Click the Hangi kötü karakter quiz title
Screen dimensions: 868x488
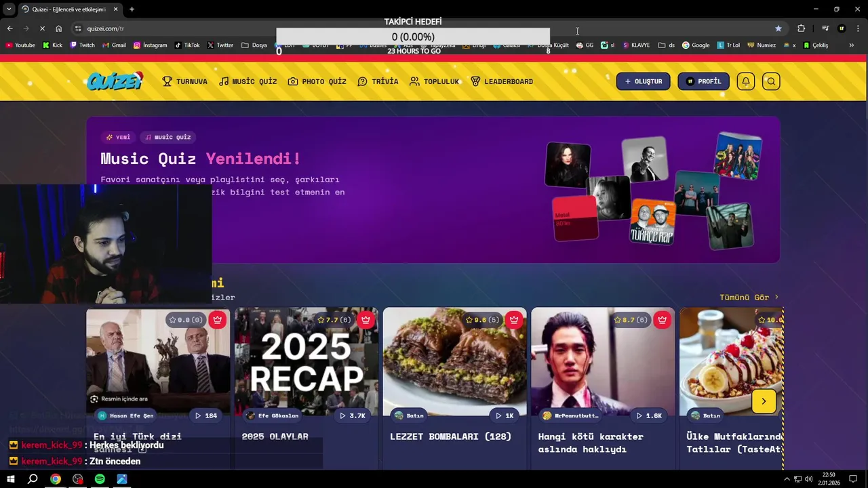(x=591, y=443)
